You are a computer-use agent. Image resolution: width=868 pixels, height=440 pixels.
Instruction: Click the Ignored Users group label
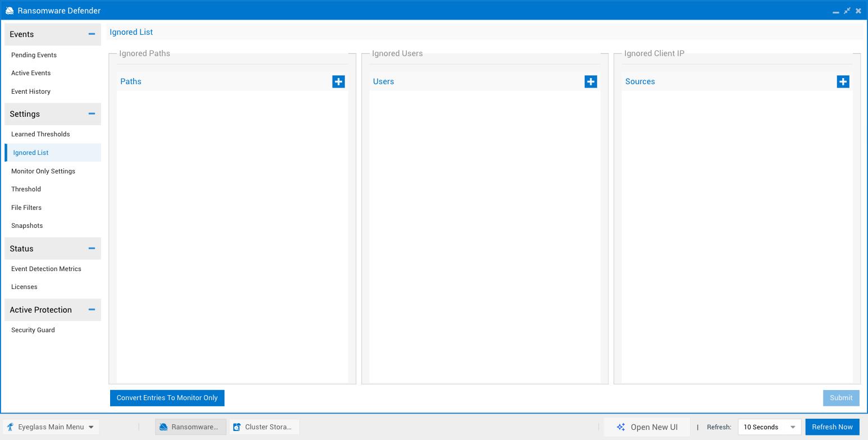(397, 53)
